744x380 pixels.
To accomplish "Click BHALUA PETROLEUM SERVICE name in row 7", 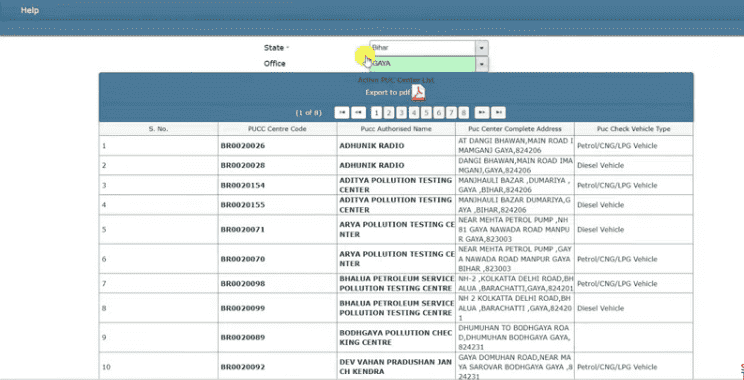I will [397, 284].
